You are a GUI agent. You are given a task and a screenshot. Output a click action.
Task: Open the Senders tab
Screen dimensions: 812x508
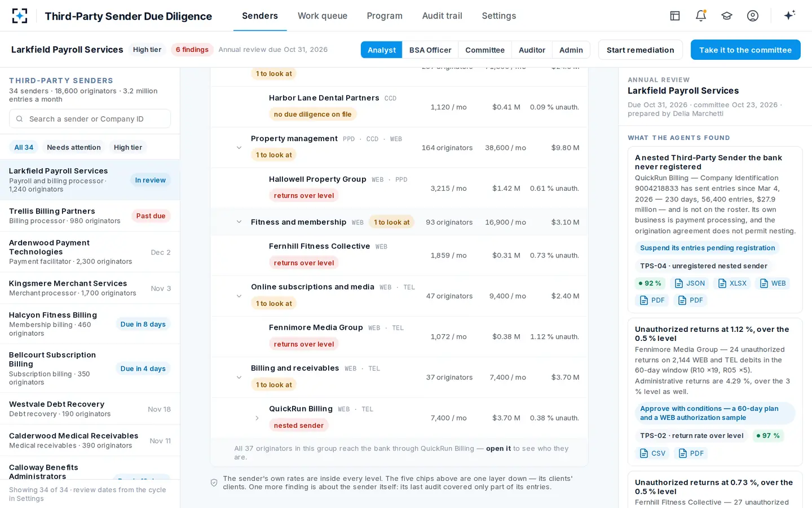260,16
